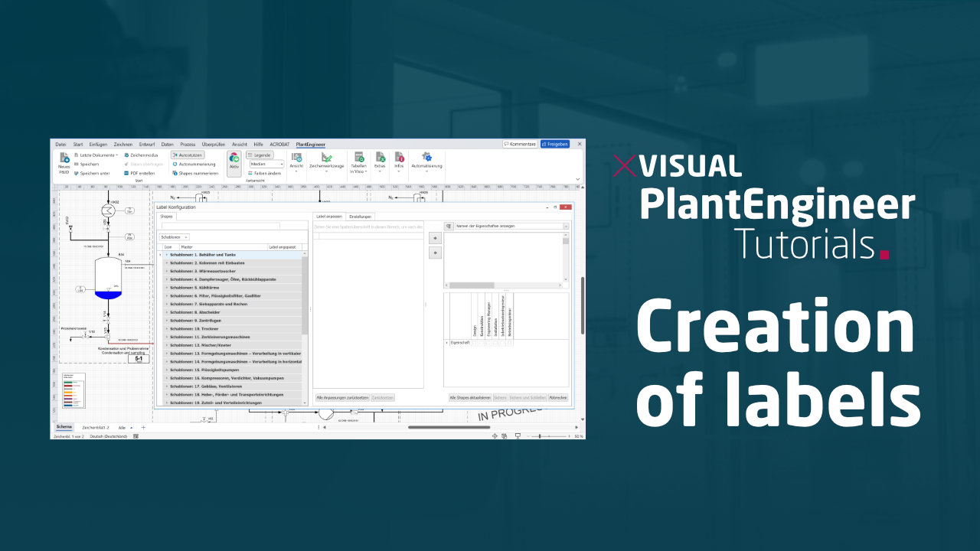
Task: Switch to the Entwurf ribbon tab
Action: coord(147,144)
